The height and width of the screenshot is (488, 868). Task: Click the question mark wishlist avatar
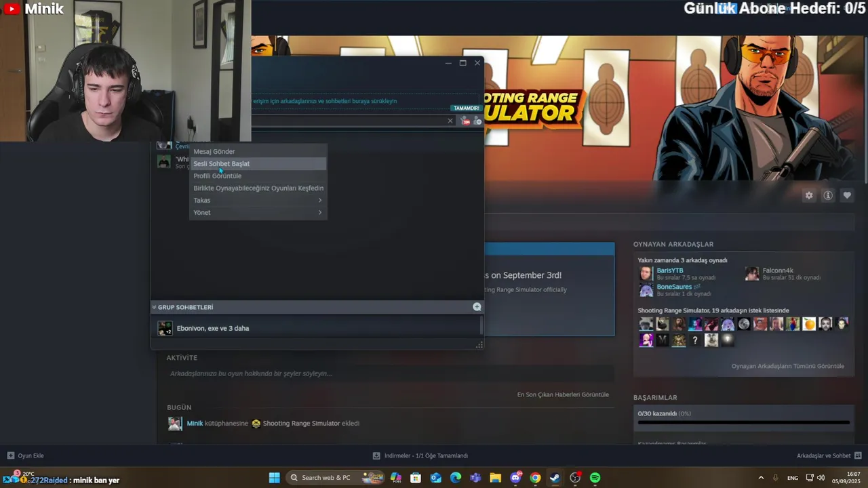tap(695, 340)
